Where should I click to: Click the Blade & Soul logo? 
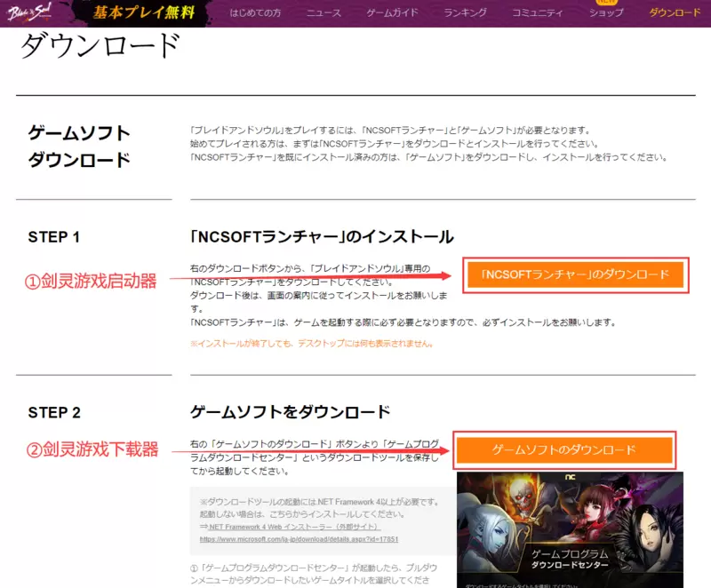click(30, 12)
